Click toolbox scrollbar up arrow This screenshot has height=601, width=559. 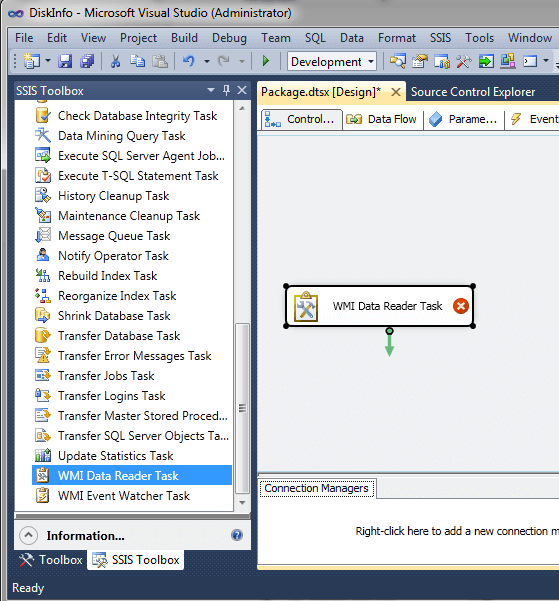[x=242, y=108]
